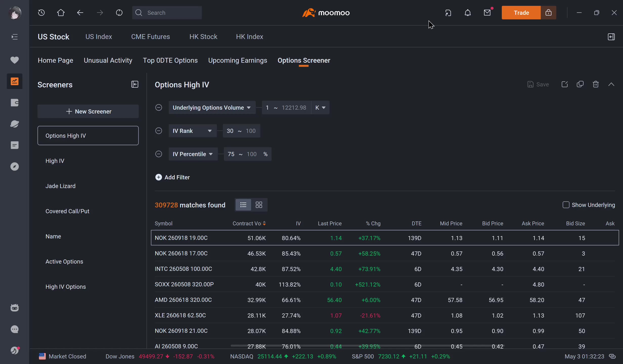The height and width of the screenshot is (364, 623).
Task: Switch to HK Stock tab
Action: tap(203, 37)
